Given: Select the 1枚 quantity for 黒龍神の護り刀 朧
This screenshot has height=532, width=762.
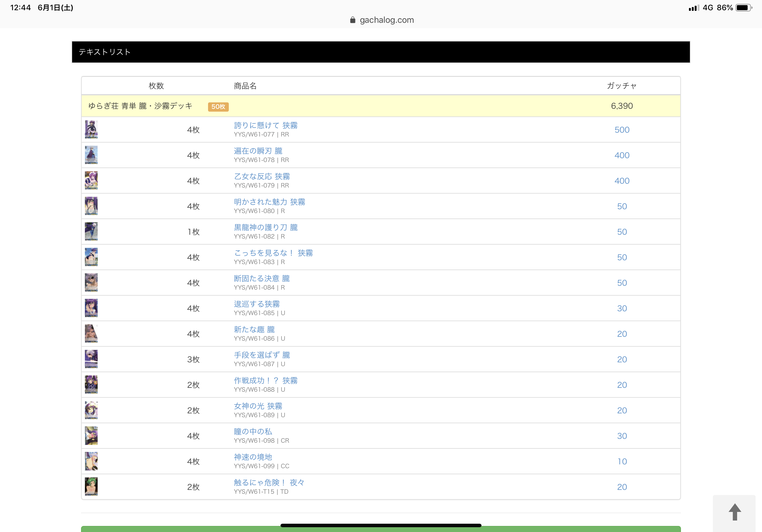Looking at the screenshot, I should [x=193, y=232].
